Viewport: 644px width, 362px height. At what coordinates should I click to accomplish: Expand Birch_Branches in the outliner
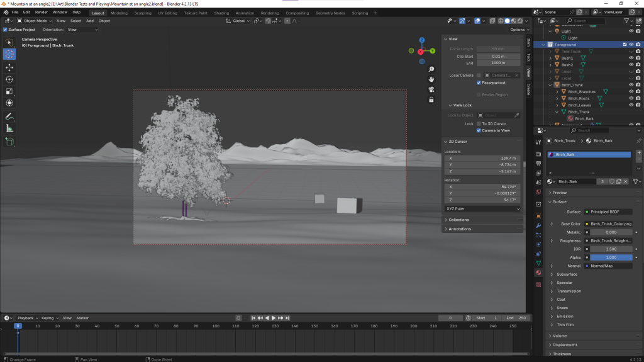[557, 92]
